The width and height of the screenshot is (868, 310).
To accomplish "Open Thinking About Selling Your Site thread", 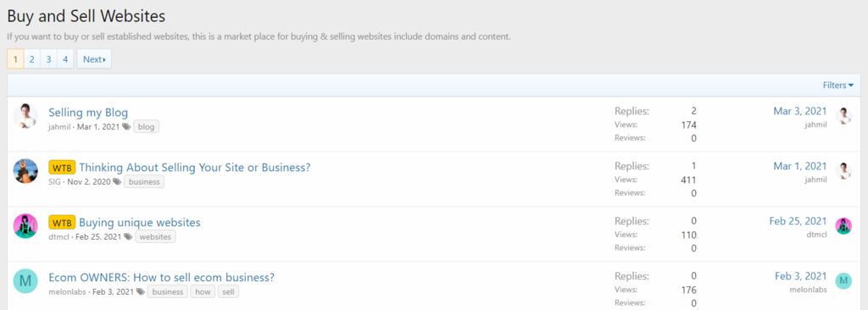I will tap(195, 168).
